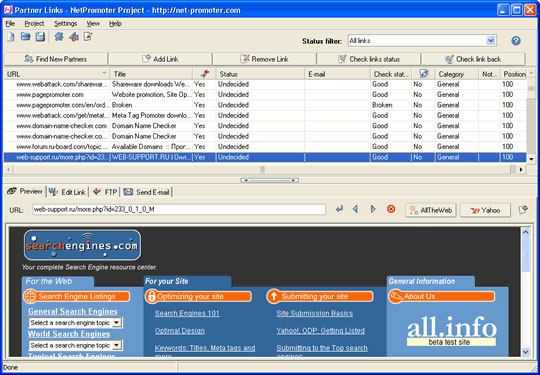Open Status filter dropdown
This screenshot has width=540, height=375.
[x=490, y=41]
